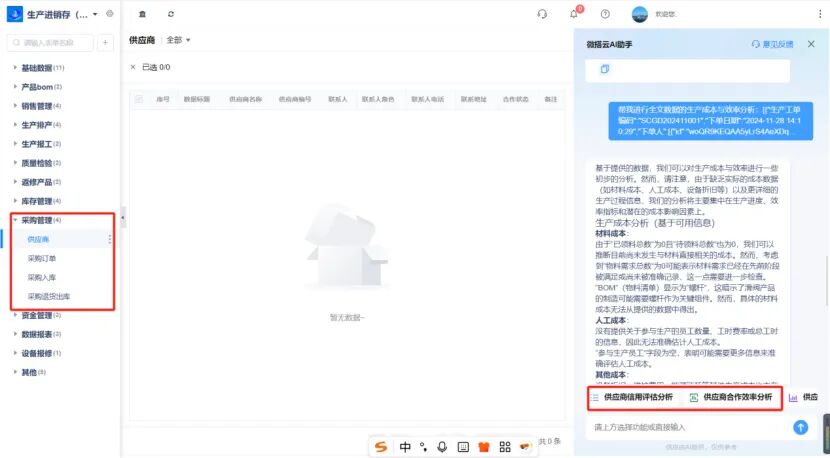Viewport: 830px width, 458px height.
Task: Expand the 生产排产 group
Action: pos(15,124)
